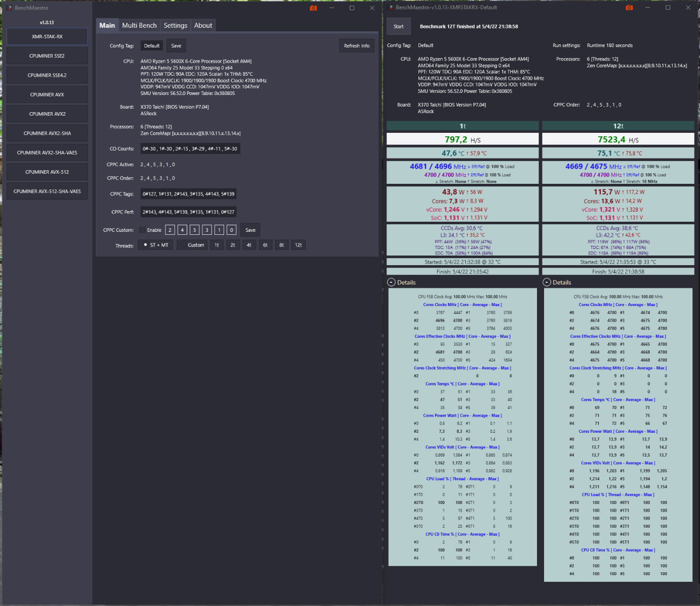Collapse the Details expander under 12t results

[547, 282]
